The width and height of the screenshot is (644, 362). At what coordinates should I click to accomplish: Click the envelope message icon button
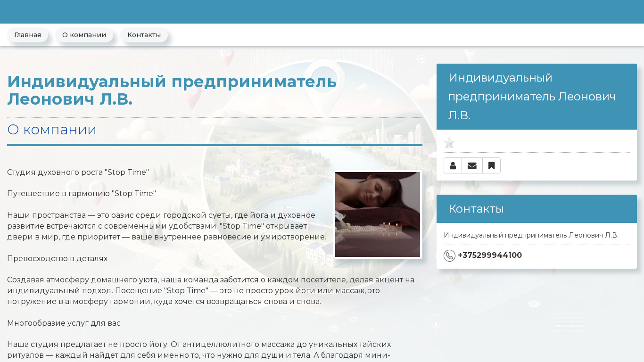(x=472, y=165)
